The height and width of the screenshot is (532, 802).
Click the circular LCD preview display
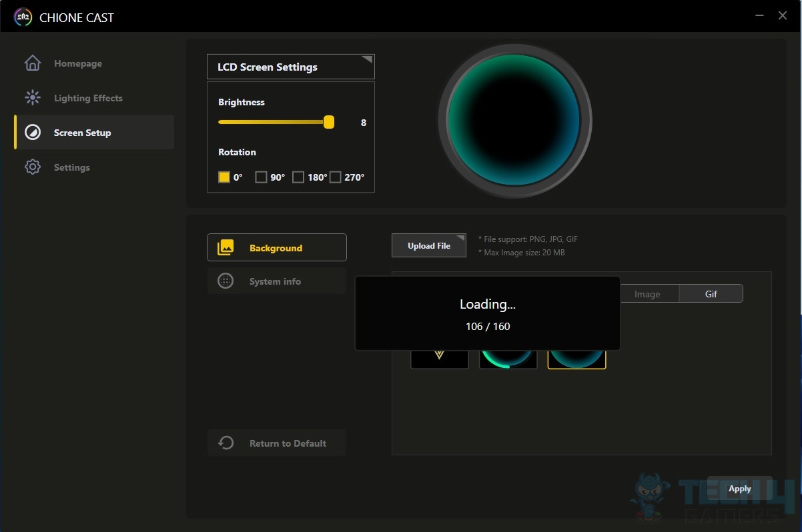(x=514, y=121)
